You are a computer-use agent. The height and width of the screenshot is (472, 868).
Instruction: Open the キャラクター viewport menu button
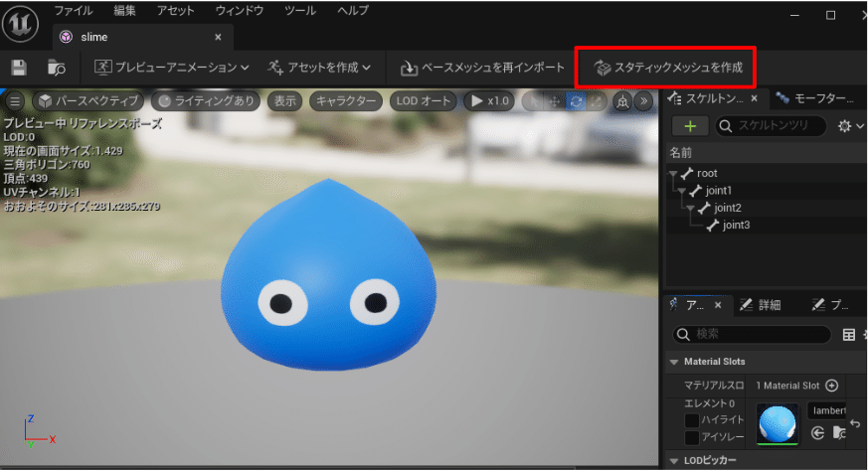(x=345, y=101)
